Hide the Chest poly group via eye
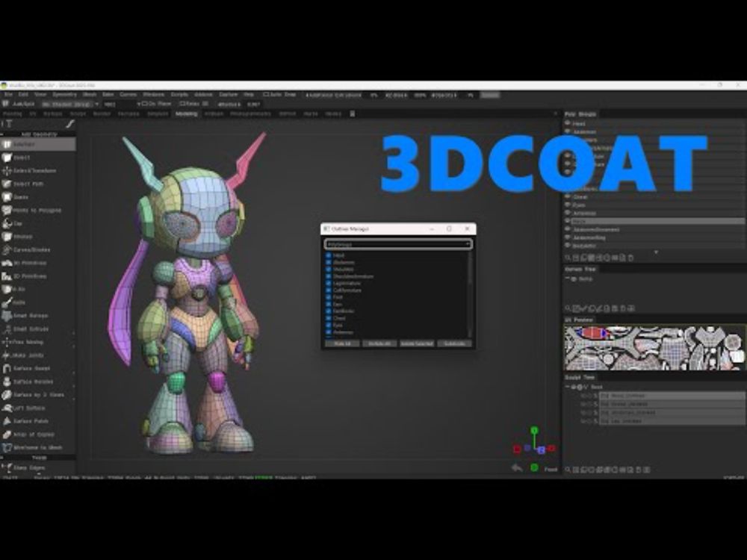Image resolution: width=747 pixels, height=560 pixels. (568, 196)
